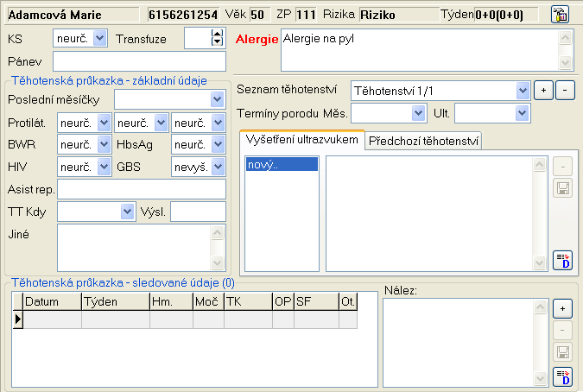Add a pregnancy with the plus button

coord(544,90)
